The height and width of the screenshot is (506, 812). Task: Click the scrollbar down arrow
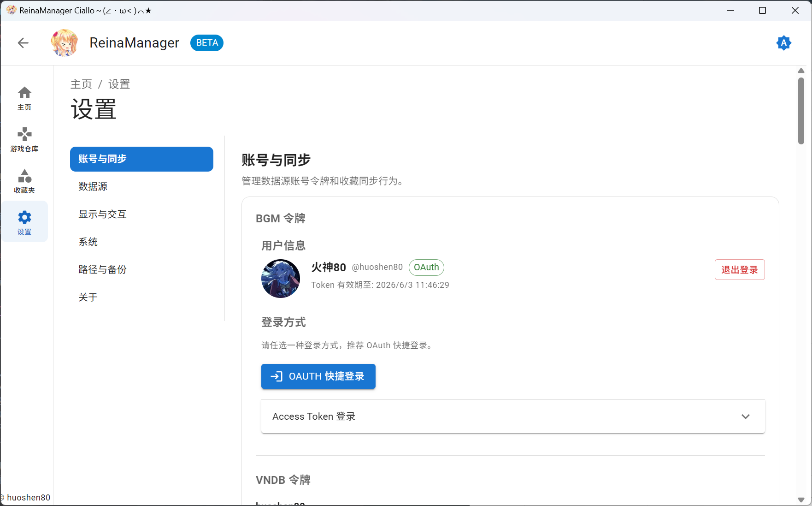click(x=801, y=500)
